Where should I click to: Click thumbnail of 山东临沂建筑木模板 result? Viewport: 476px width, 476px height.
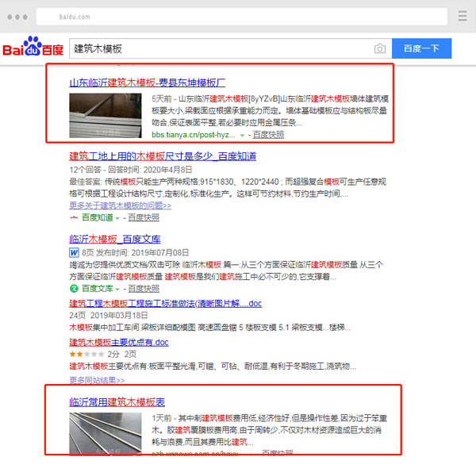[106, 115]
